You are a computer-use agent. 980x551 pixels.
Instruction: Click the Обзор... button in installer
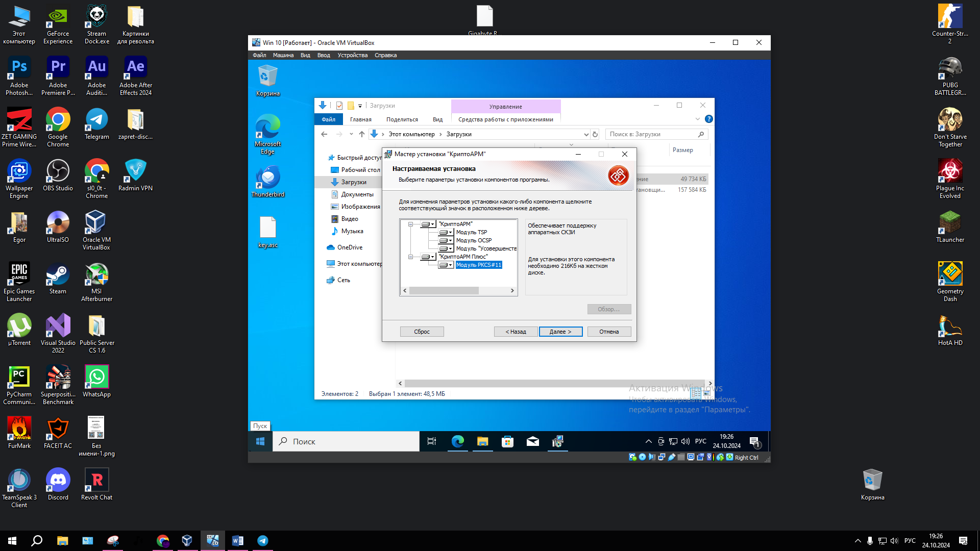click(x=609, y=309)
